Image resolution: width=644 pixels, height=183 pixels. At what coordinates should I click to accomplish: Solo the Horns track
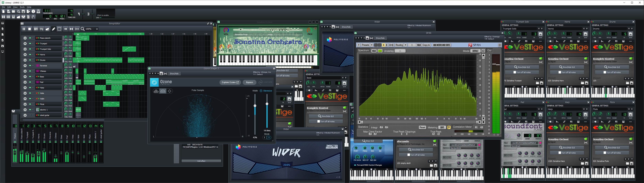tap(33, 55)
